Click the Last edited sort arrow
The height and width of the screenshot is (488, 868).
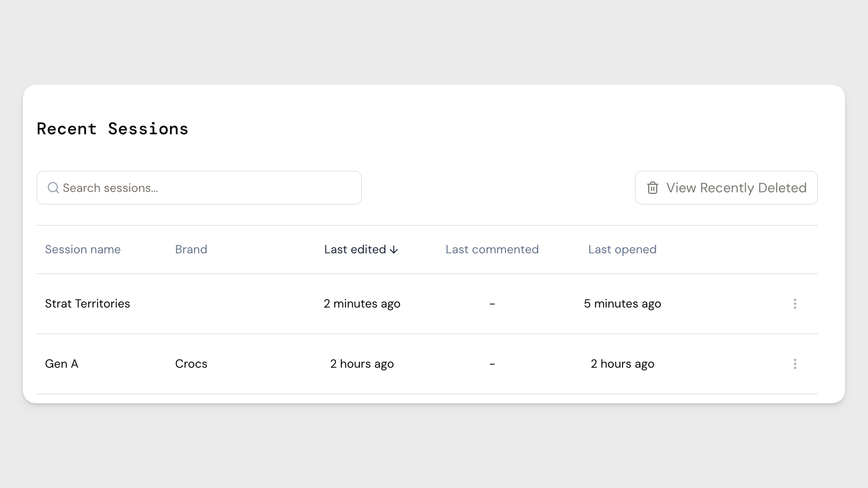point(394,250)
